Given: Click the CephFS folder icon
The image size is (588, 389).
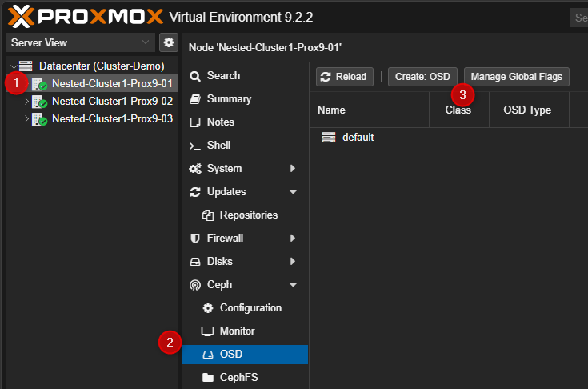Looking at the screenshot, I should (208, 377).
